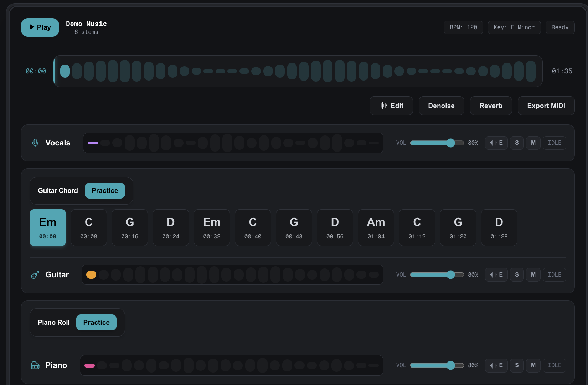
Task: Seek within the main waveform timeline
Action: click(x=298, y=71)
